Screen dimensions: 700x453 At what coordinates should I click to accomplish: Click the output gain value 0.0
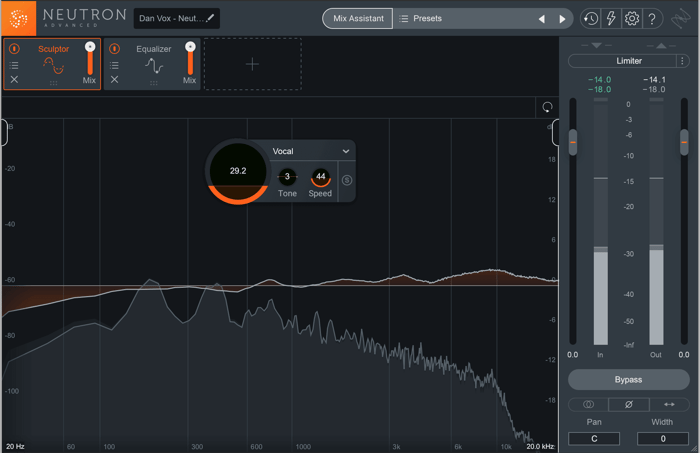(x=684, y=355)
